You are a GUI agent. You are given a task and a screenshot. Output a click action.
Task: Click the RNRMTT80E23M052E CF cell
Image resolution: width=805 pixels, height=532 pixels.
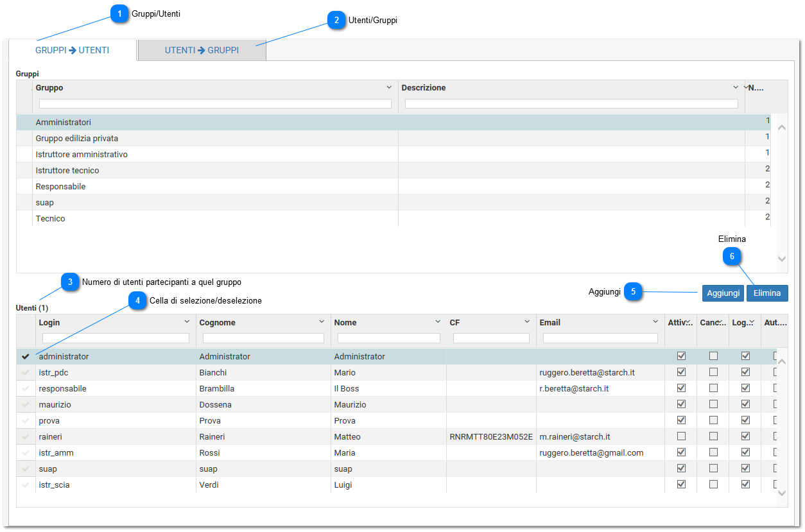pos(491,436)
